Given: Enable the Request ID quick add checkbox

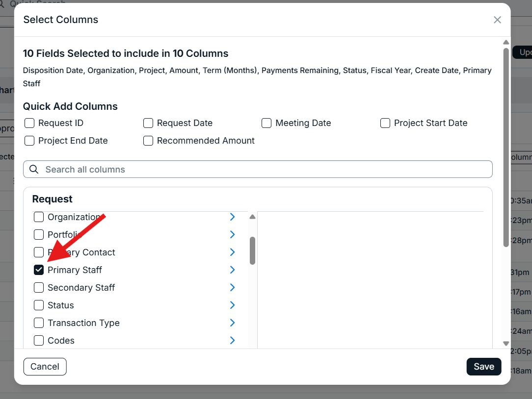Looking at the screenshot, I should tap(29, 123).
